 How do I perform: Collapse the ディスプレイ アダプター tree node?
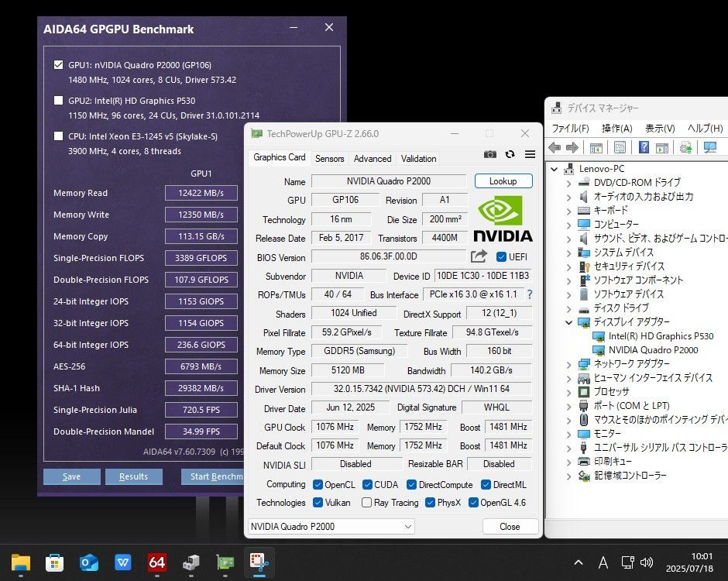[x=569, y=322]
